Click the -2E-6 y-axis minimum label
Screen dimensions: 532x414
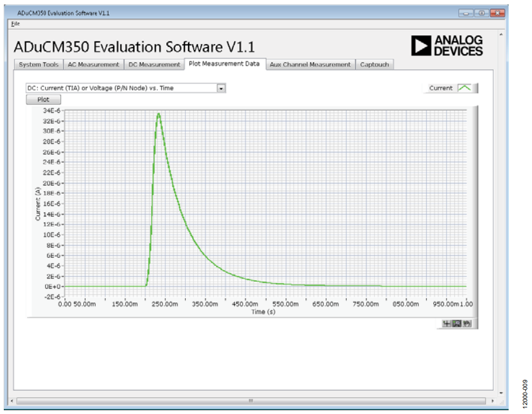tap(52, 297)
